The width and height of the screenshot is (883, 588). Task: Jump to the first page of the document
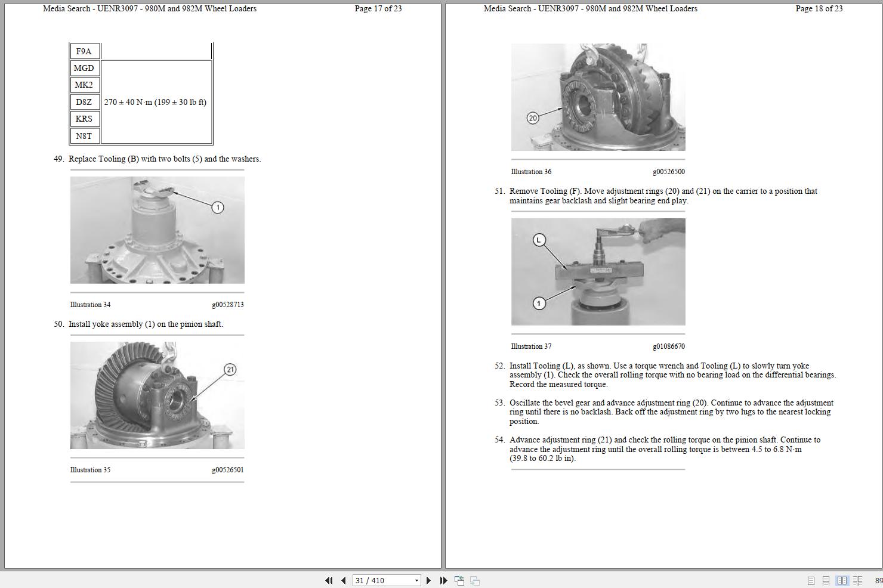329,580
